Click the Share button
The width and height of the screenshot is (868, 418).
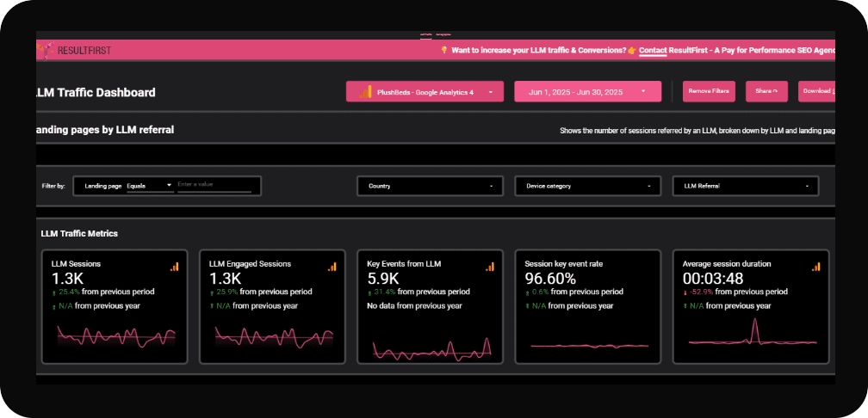tap(766, 91)
